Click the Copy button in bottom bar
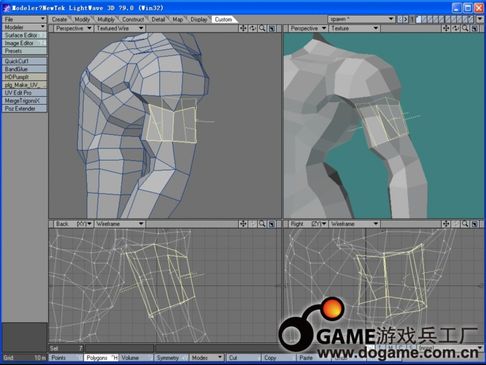The height and width of the screenshot is (365, 486). coord(278,358)
